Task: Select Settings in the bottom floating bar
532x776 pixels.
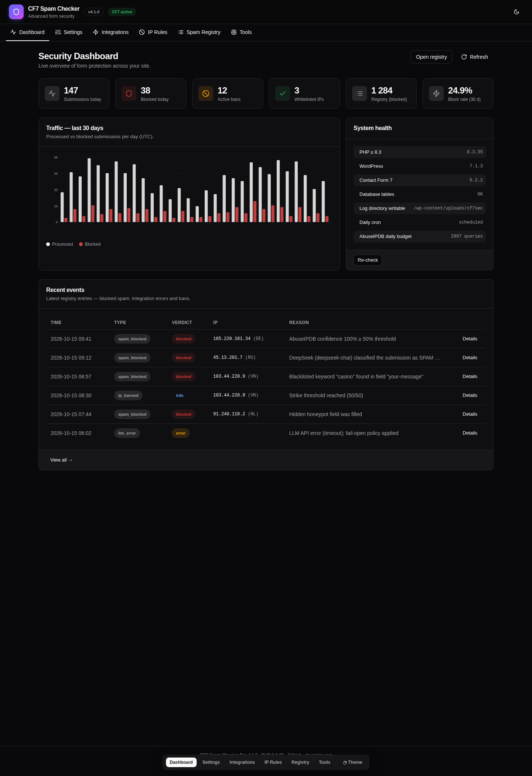Action: point(211,762)
